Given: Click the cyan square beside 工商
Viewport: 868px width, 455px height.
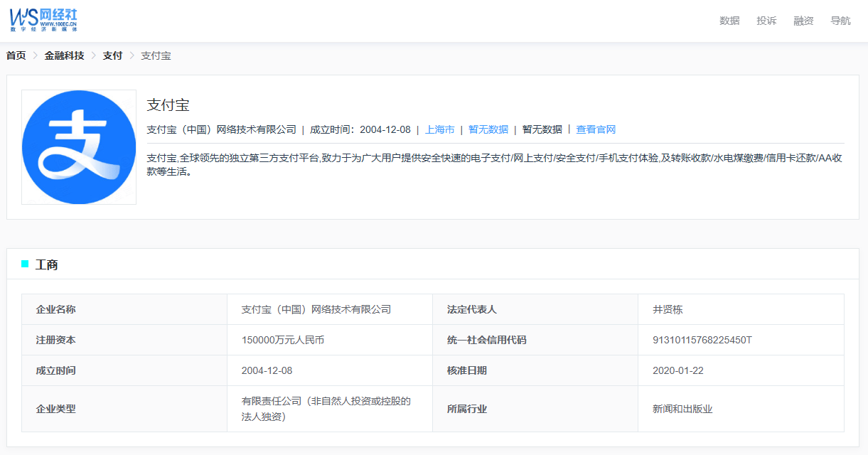Looking at the screenshot, I should tap(25, 264).
